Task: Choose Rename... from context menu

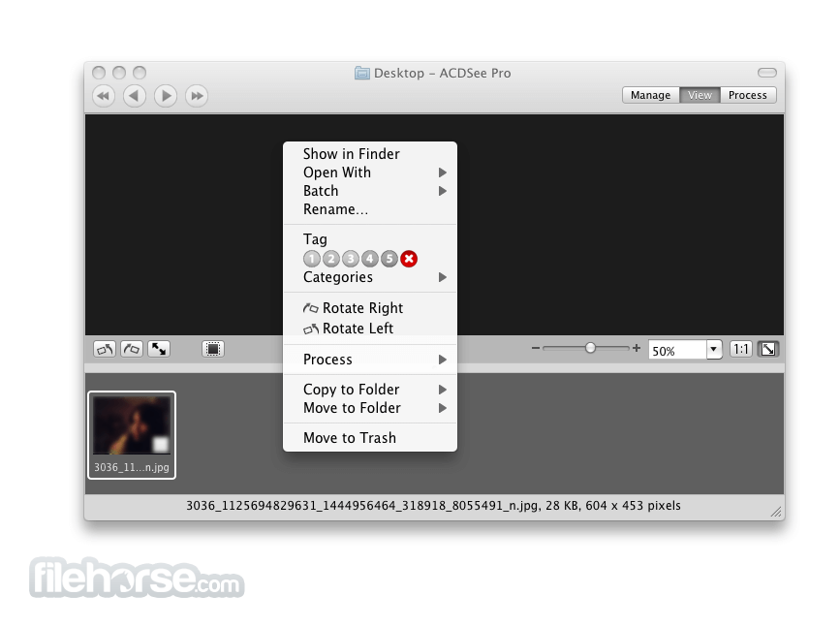Action: tap(370, 209)
